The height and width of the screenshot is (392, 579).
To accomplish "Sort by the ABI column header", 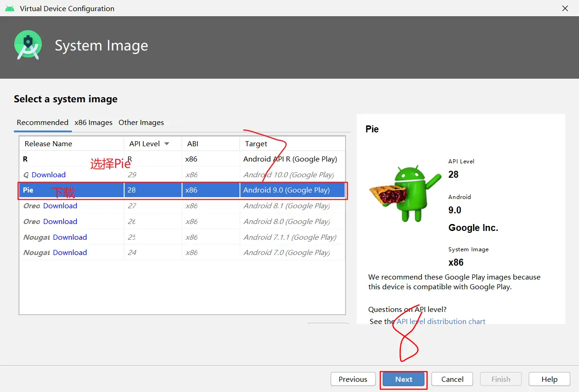I will [211, 143].
